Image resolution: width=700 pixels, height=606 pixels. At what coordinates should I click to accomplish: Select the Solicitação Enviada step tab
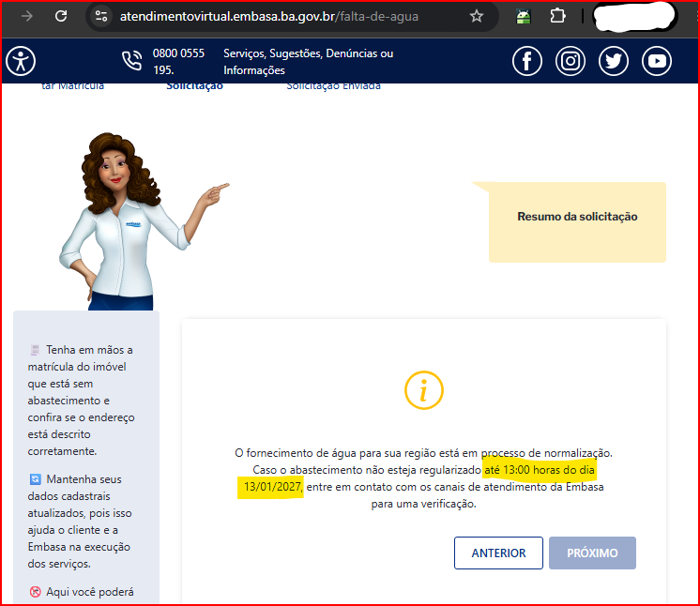(333, 86)
